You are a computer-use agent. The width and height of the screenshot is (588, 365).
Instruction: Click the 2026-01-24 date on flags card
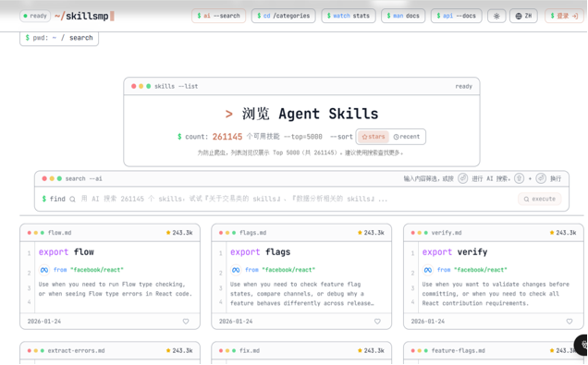pos(236,322)
